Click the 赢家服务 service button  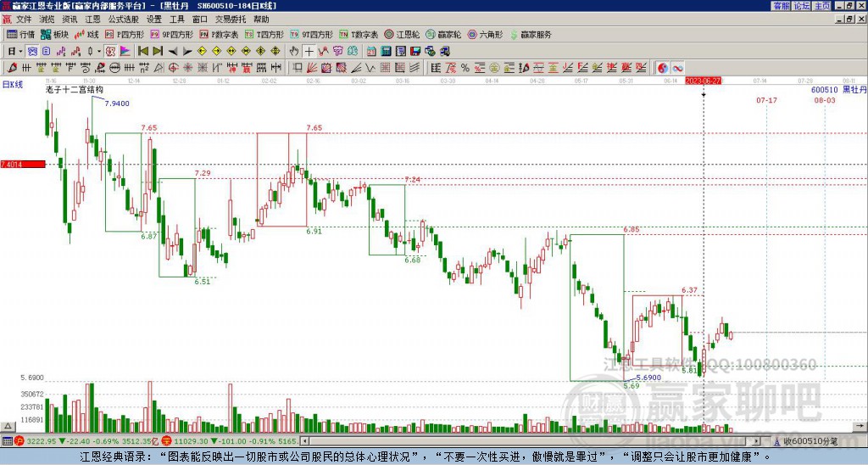coord(531,34)
